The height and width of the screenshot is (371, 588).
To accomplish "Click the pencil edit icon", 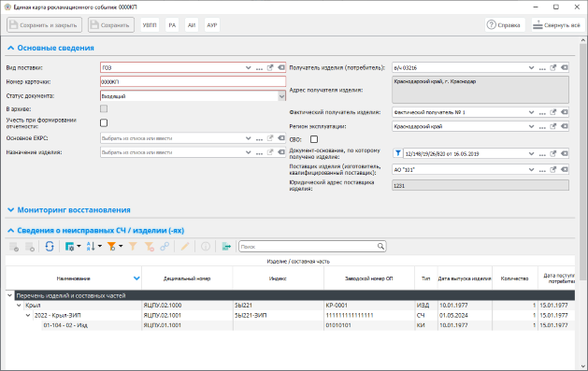I will (x=185, y=246).
